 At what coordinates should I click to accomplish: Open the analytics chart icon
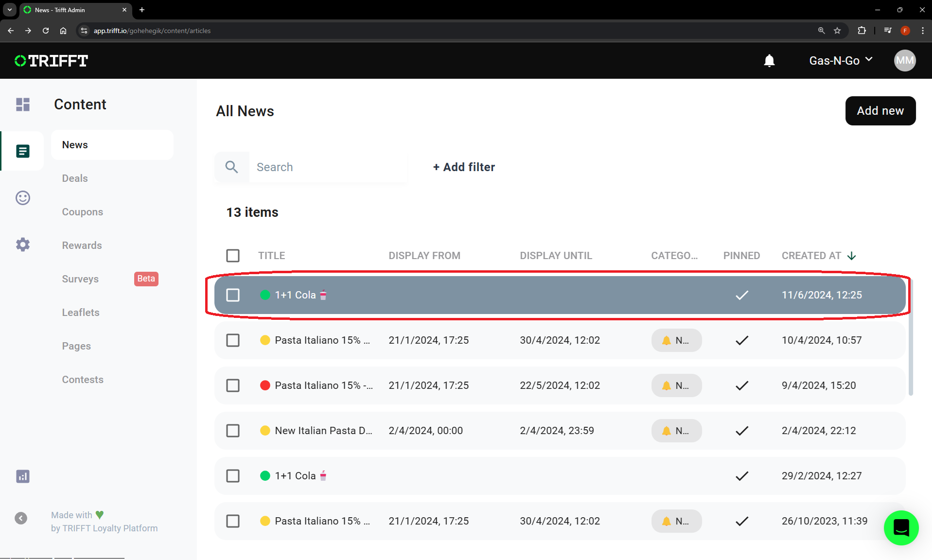[x=23, y=476]
